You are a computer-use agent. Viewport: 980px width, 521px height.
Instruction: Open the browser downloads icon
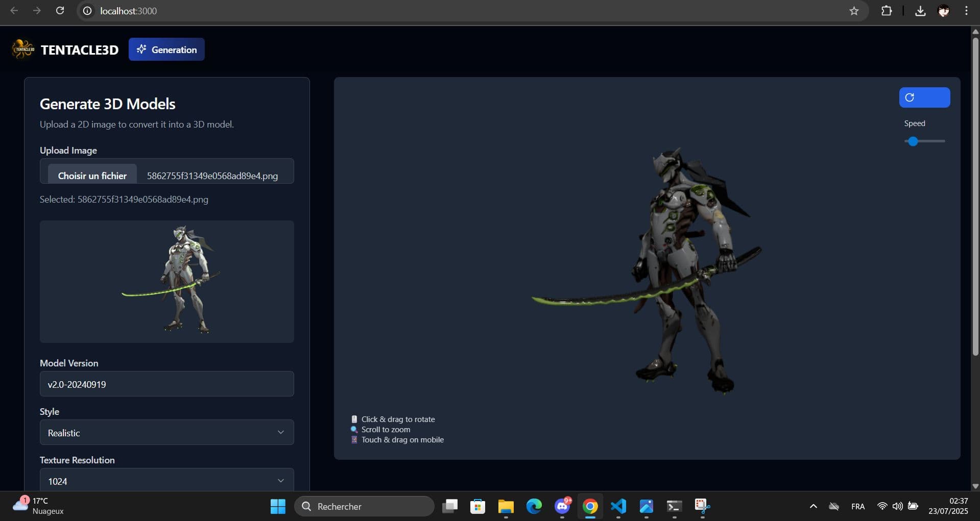[920, 11]
